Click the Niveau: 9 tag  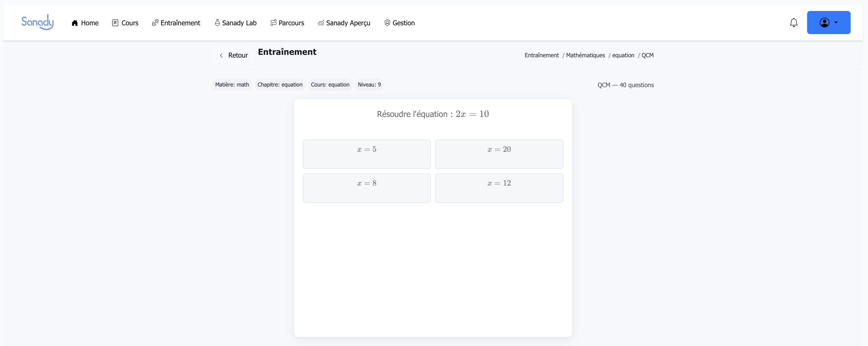point(369,85)
